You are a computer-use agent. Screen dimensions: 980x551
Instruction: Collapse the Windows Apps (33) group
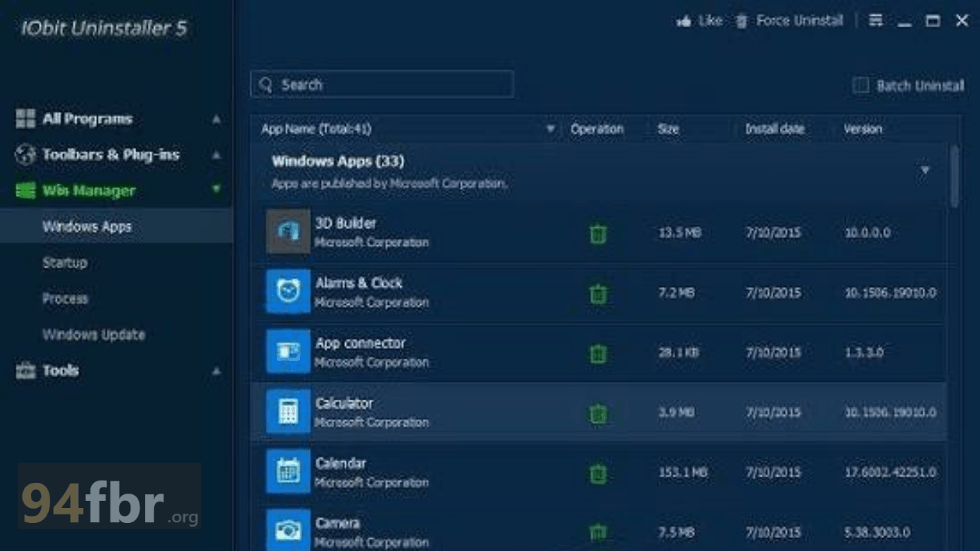click(x=925, y=171)
